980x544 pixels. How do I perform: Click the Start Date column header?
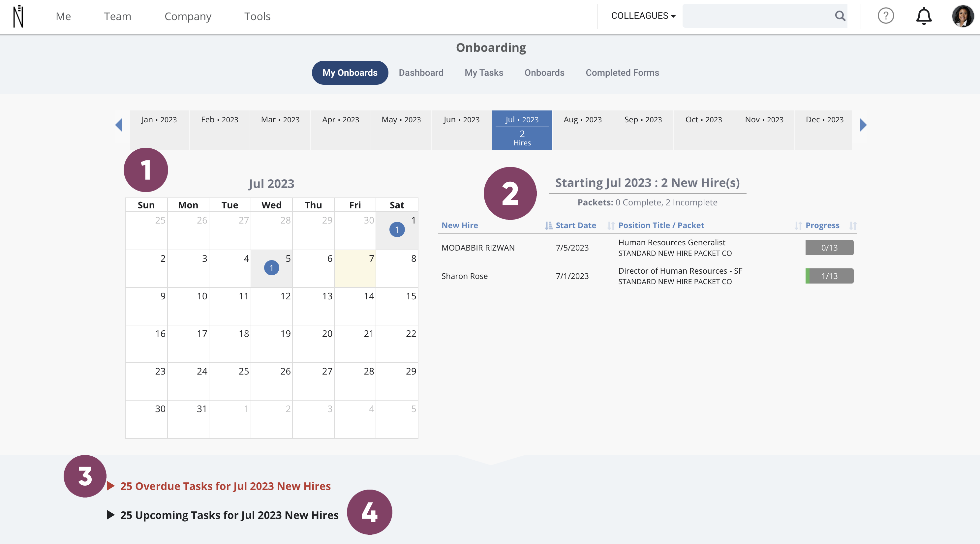point(576,226)
